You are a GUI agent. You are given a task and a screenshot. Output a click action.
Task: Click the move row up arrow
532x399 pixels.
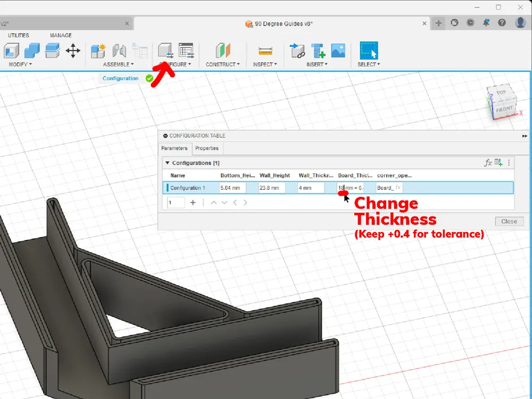pos(214,203)
